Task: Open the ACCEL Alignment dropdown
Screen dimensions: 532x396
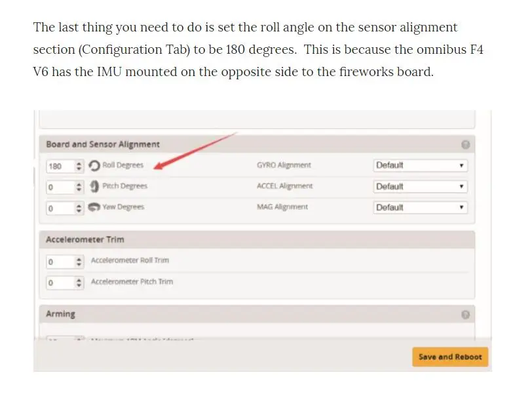Action: [421, 186]
